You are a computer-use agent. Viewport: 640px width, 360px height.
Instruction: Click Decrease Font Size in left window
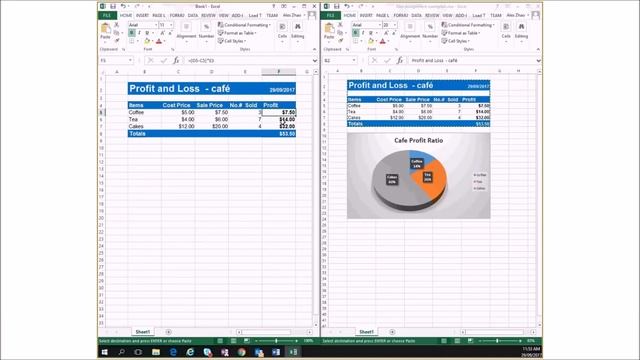pos(170,33)
